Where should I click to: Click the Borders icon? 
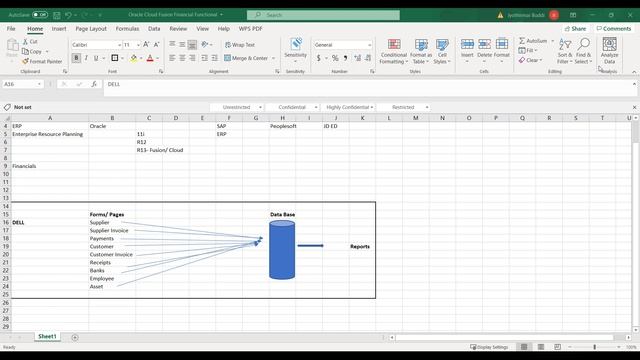click(115, 58)
